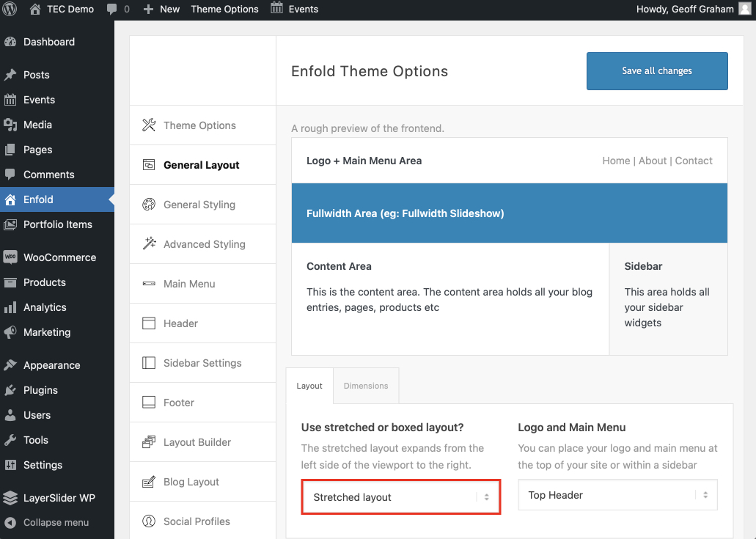Click the Collapse menu arrow icon
The height and width of the screenshot is (539, 756).
pos(10,523)
